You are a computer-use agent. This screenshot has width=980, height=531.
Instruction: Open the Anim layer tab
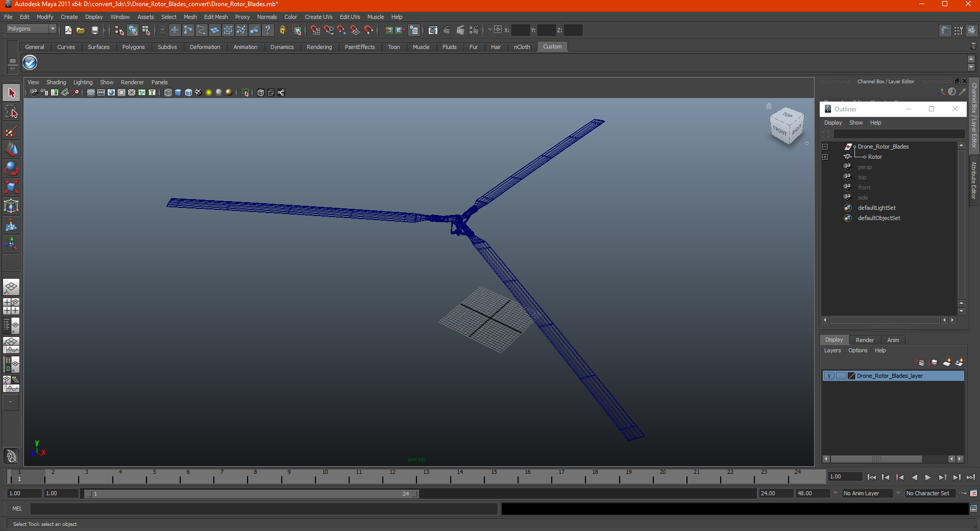(x=893, y=340)
